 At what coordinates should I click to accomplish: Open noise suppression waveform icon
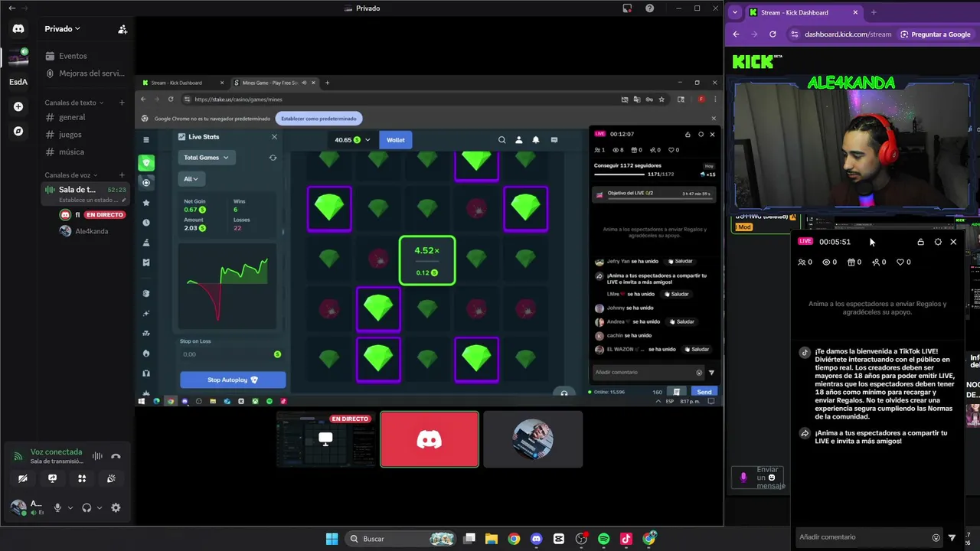coord(97,456)
